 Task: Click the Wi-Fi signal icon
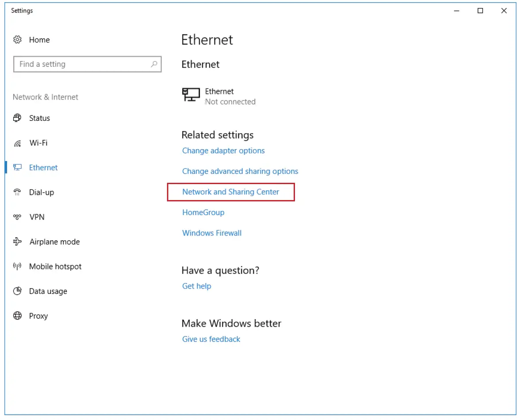pyautogui.click(x=17, y=143)
